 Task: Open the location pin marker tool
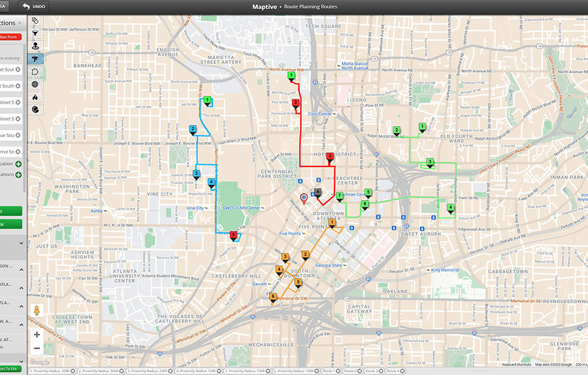click(x=36, y=46)
